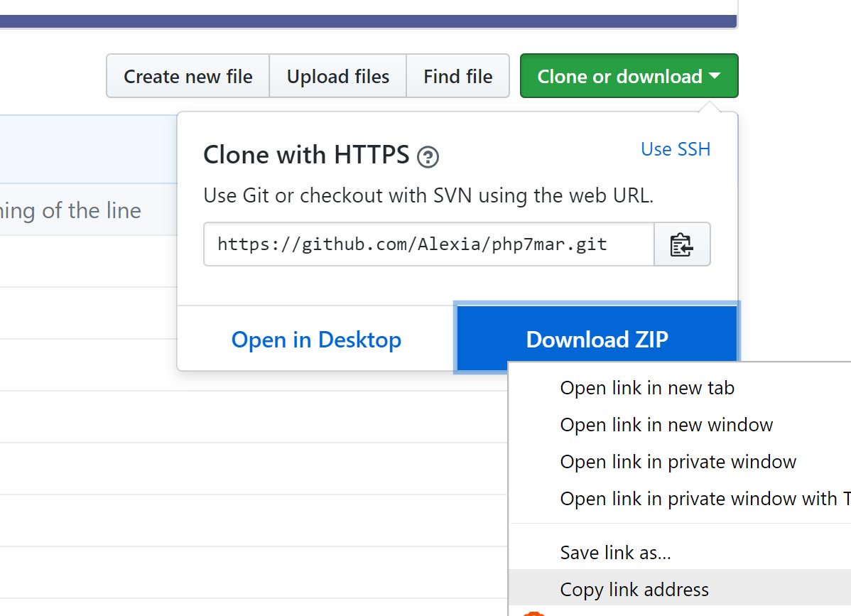Viewport: 851px width, 616px height.
Task: Click the help question mark beside Clone with HTTPS
Action: point(428,156)
